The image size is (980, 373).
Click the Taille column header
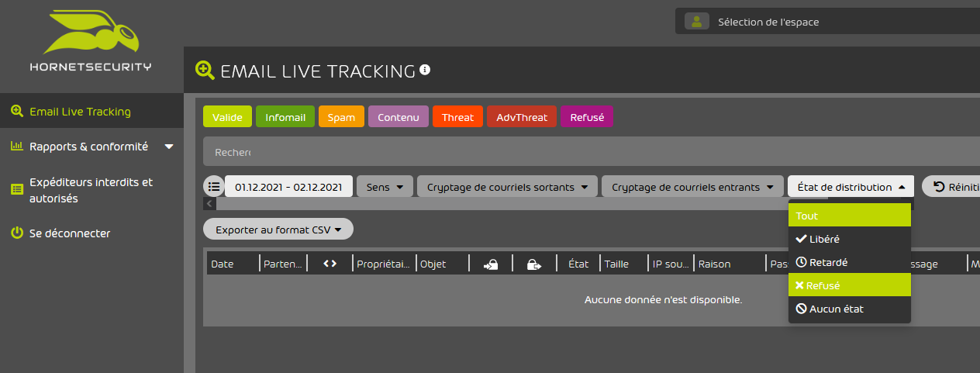tap(617, 264)
